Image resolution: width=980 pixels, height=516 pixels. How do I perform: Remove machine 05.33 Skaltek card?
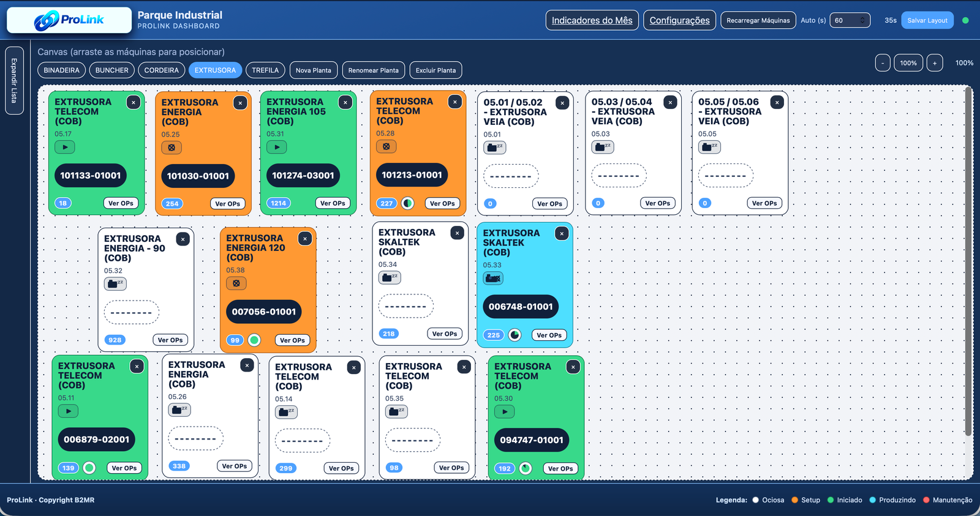[x=562, y=234]
